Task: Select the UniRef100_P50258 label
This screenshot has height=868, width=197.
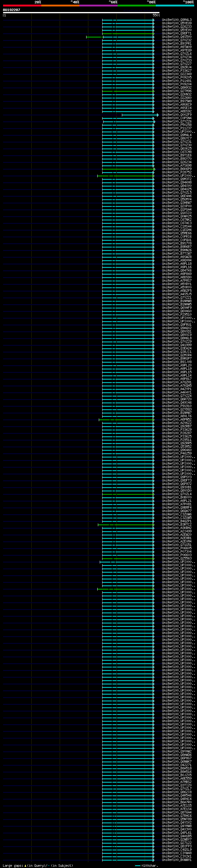Action: (x=177, y=125)
